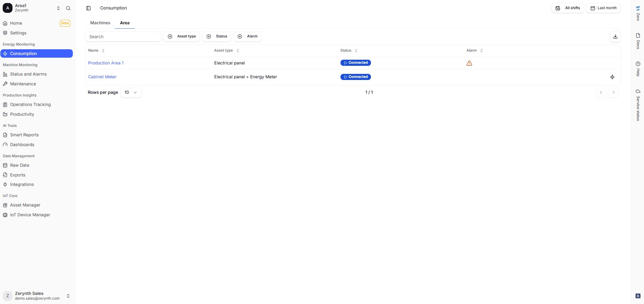
Task: Expand the Zerynth Sales user menu
Action: 68,296
